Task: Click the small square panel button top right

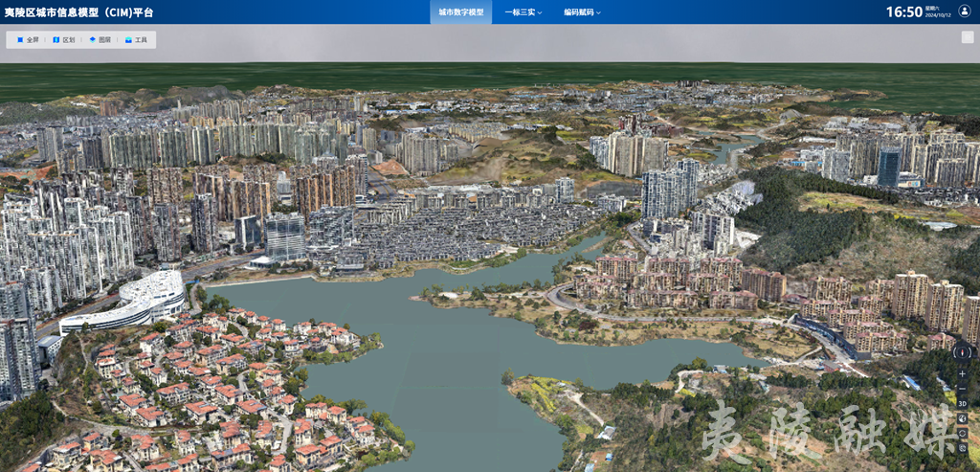Action: (967, 37)
